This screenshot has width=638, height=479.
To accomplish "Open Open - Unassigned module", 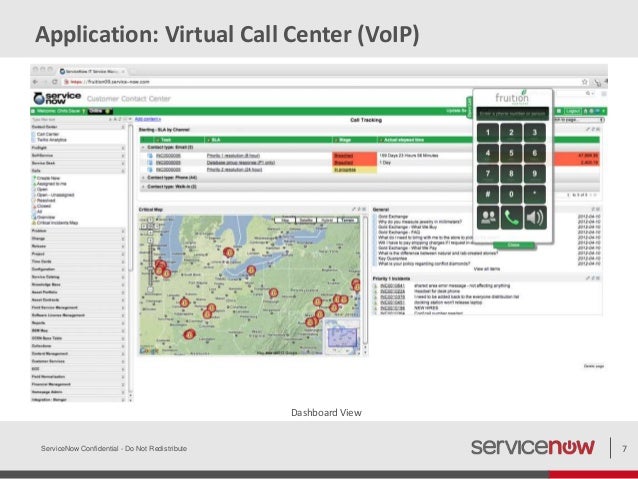I will click(x=56, y=195).
